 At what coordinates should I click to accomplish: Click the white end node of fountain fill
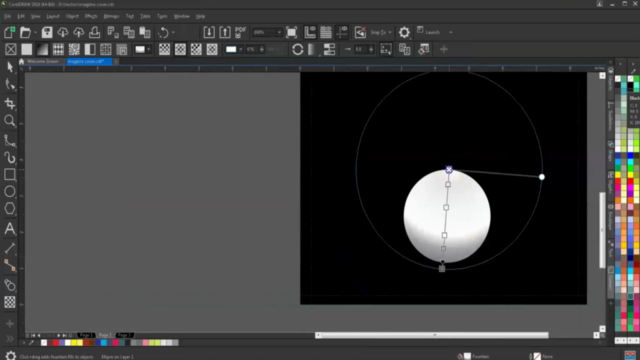tap(542, 177)
